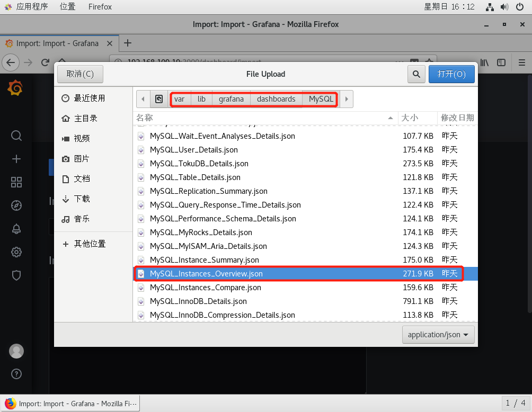Select 下载 downloads folder

93,199
